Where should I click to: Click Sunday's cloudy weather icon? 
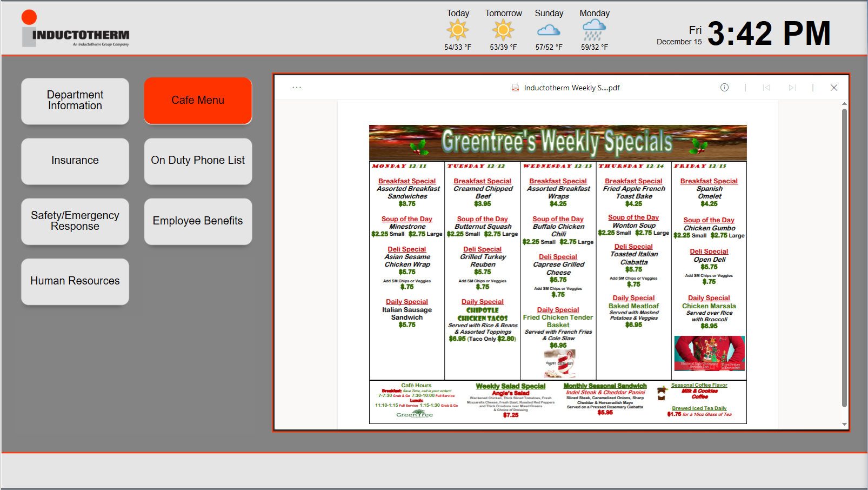tap(549, 30)
